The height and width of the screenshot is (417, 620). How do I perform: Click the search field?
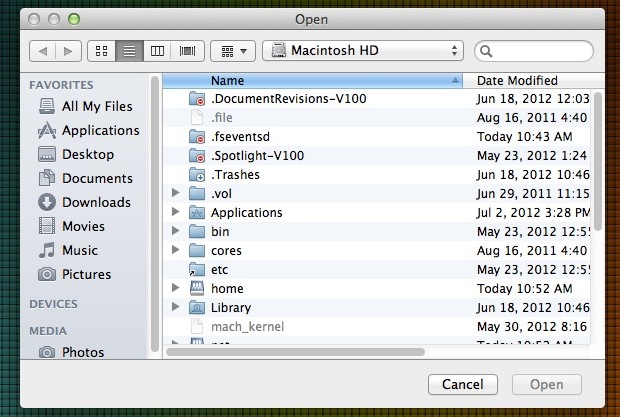(534, 51)
